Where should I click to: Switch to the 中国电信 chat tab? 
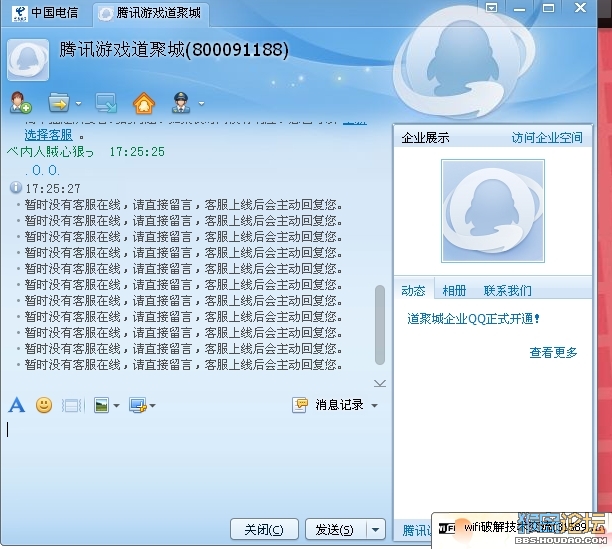(x=45, y=13)
